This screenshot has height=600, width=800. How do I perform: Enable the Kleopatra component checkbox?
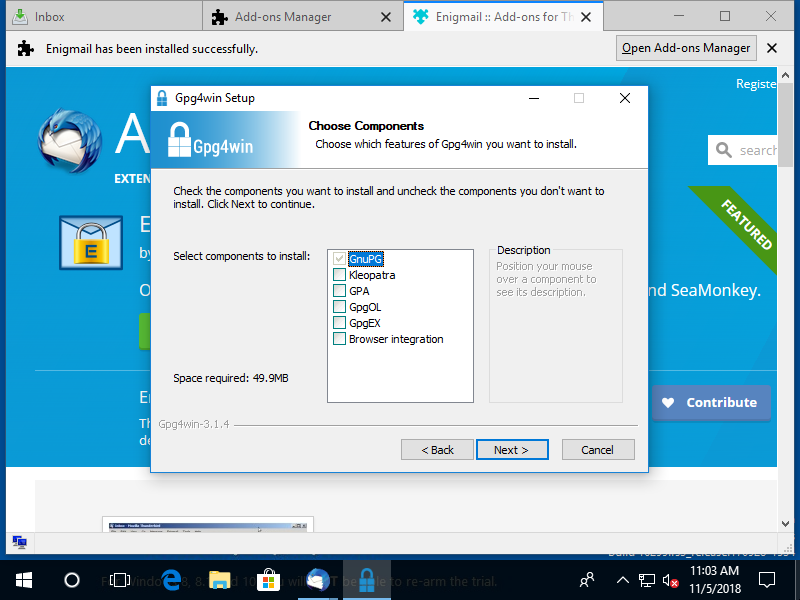[x=339, y=275]
